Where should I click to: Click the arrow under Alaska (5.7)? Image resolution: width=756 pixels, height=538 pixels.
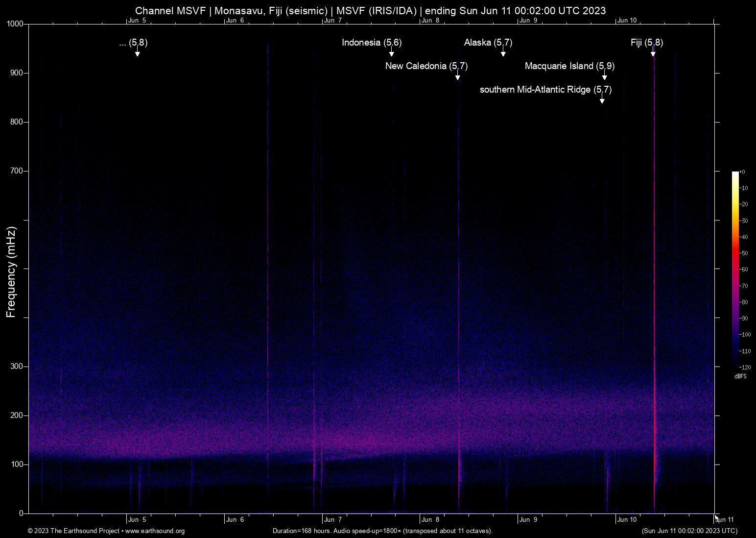click(x=503, y=53)
